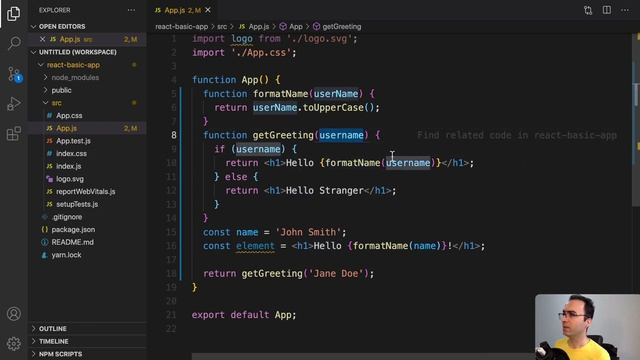Open index.js file
The image size is (640, 360).
coord(69,166)
